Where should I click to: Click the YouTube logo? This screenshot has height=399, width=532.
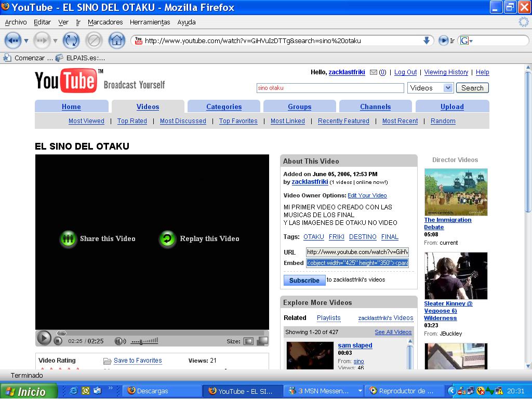coord(66,81)
